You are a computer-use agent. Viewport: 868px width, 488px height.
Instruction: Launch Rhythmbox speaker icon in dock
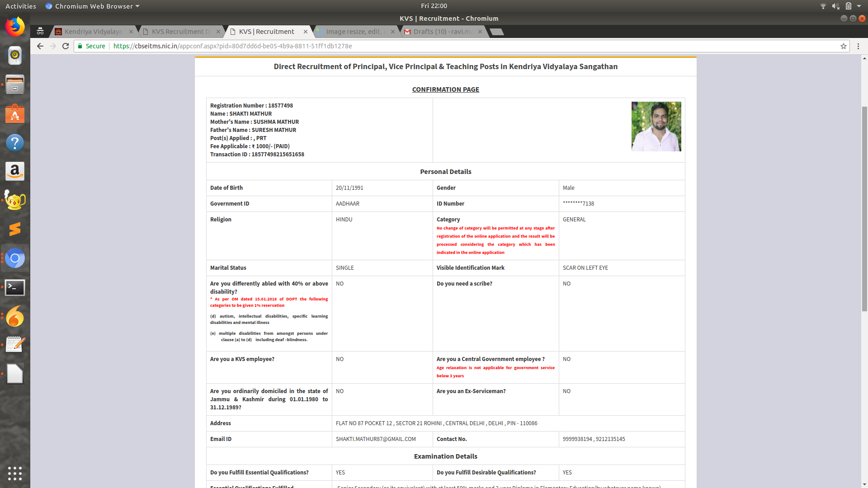click(15, 55)
